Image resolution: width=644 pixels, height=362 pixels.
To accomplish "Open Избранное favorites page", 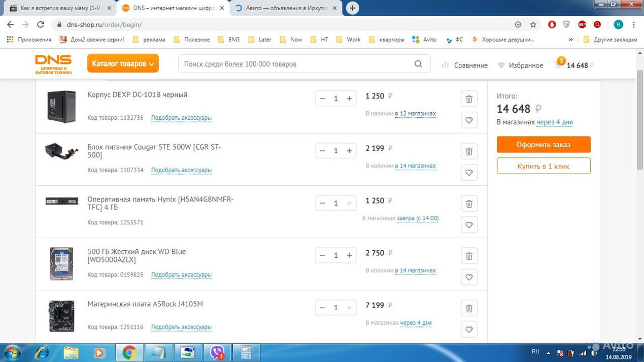I will coord(520,65).
